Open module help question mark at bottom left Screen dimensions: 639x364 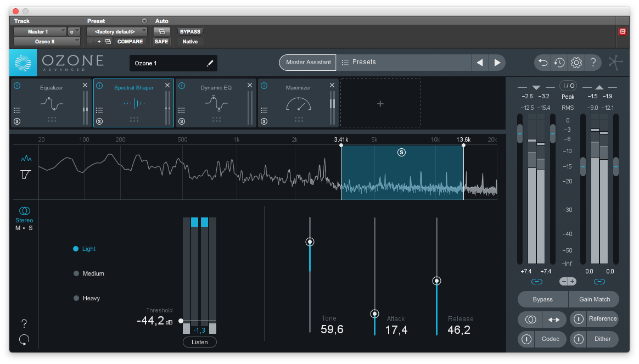(24, 323)
